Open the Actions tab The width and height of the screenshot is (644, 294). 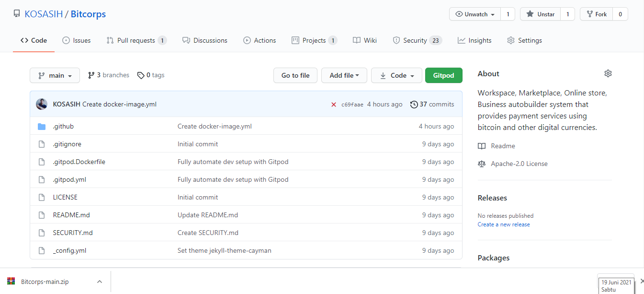260,40
